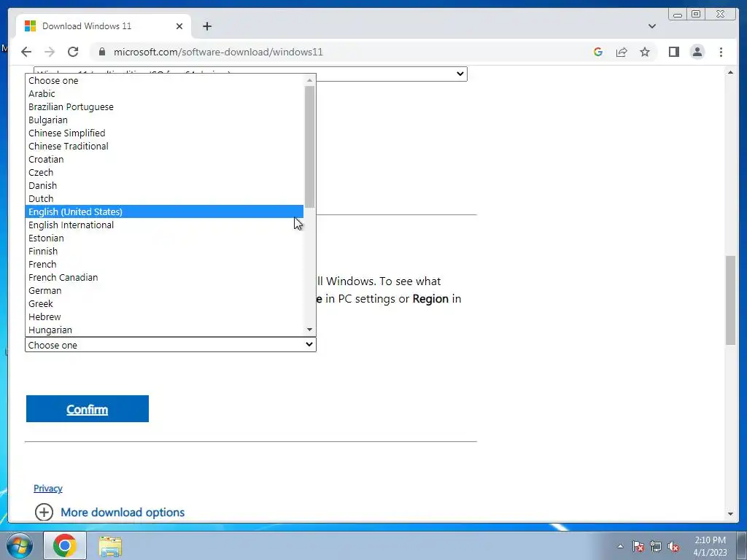Select Hungarian language option
The width and height of the screenshot is (747, 560).
coord(164,330)
